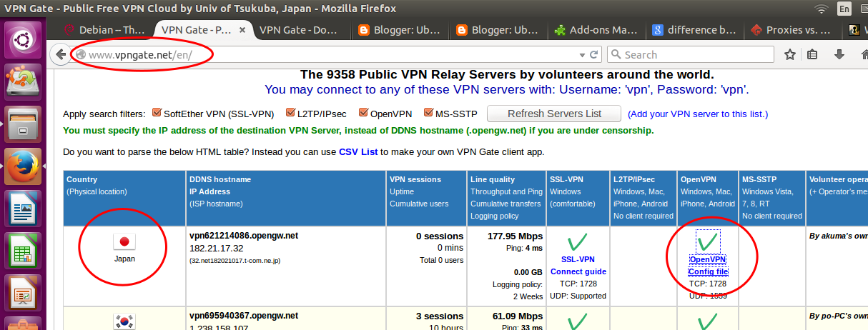Toggle the SoftEther VPN (SSL-VPN) filter checkbox
This screenshot has width=868, height=330.
157,113
